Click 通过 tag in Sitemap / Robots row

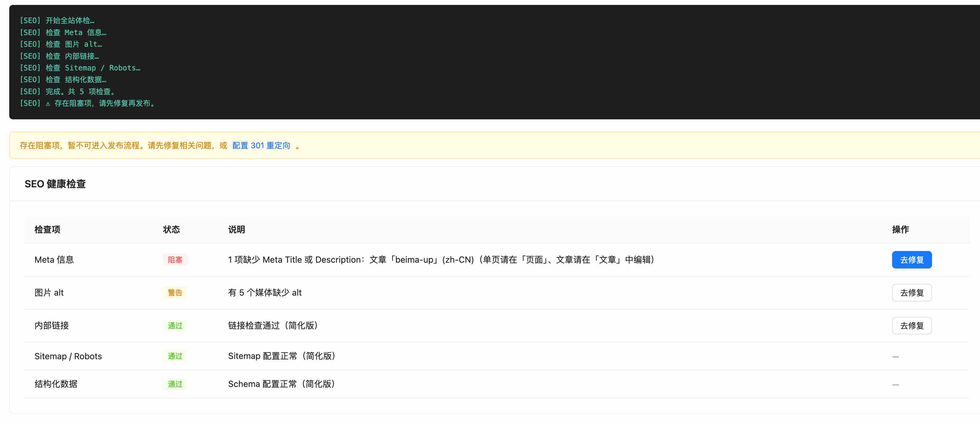pos(175,356)
